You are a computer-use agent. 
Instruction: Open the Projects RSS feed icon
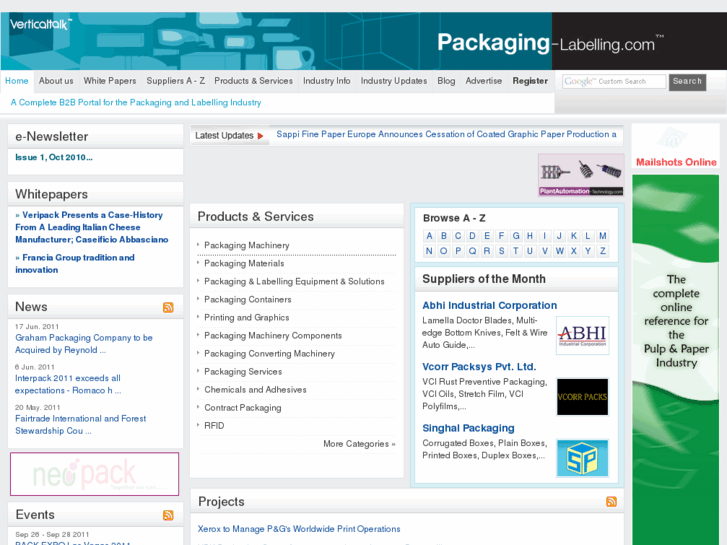tap(611, 501)
